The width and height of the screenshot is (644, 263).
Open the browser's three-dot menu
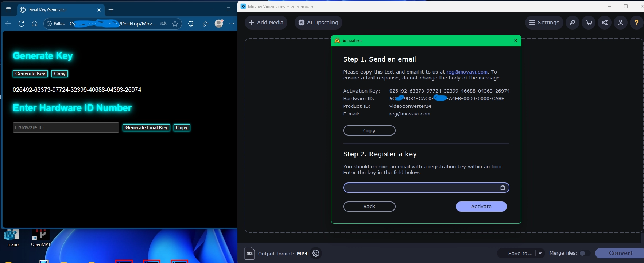pyautogui.click(x=232, y=24)
